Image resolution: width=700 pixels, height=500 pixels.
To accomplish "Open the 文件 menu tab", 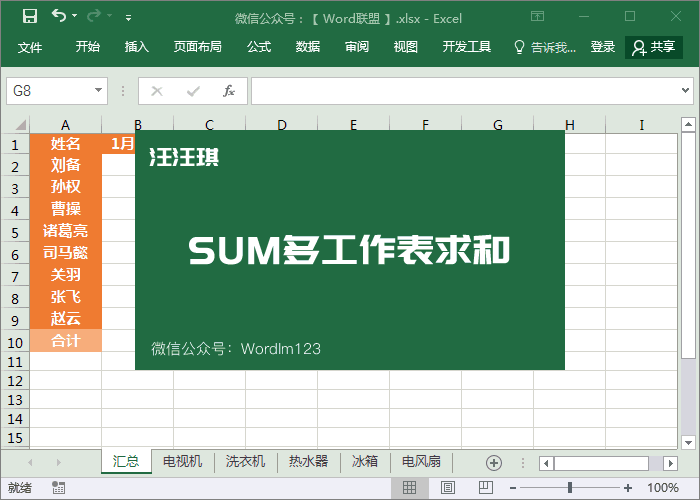I will coord(30,47).
